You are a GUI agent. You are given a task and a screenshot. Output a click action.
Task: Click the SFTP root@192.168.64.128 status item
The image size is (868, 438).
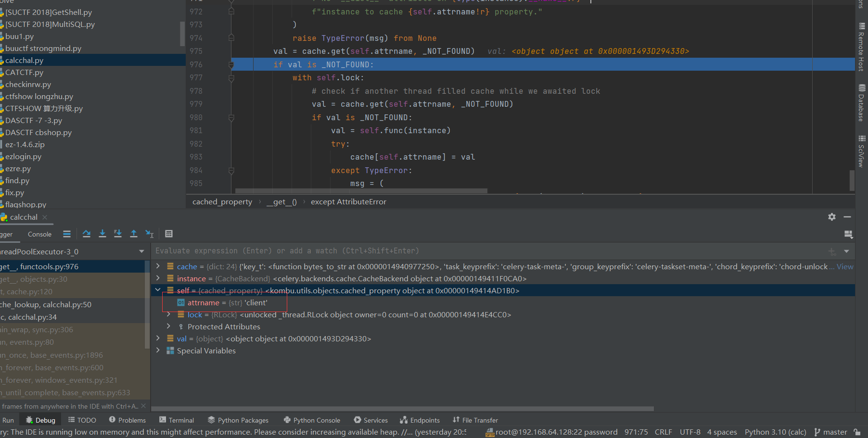(x=551, y=432)
